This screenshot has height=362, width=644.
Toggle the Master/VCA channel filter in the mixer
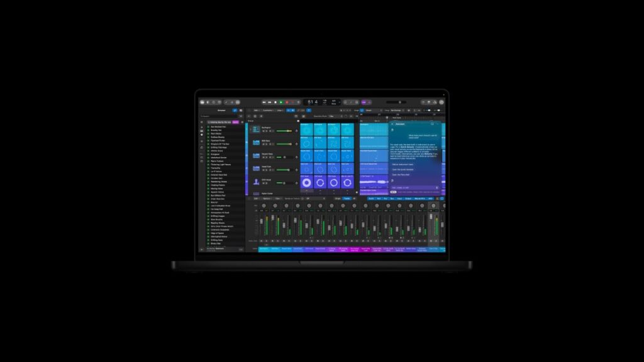click(419, 199)
